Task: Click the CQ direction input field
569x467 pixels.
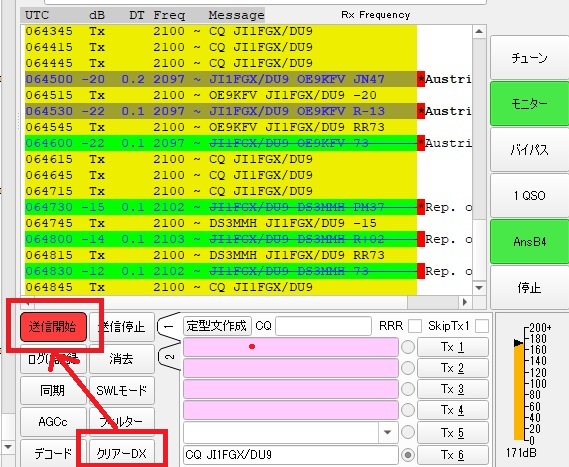Action: 323,326
